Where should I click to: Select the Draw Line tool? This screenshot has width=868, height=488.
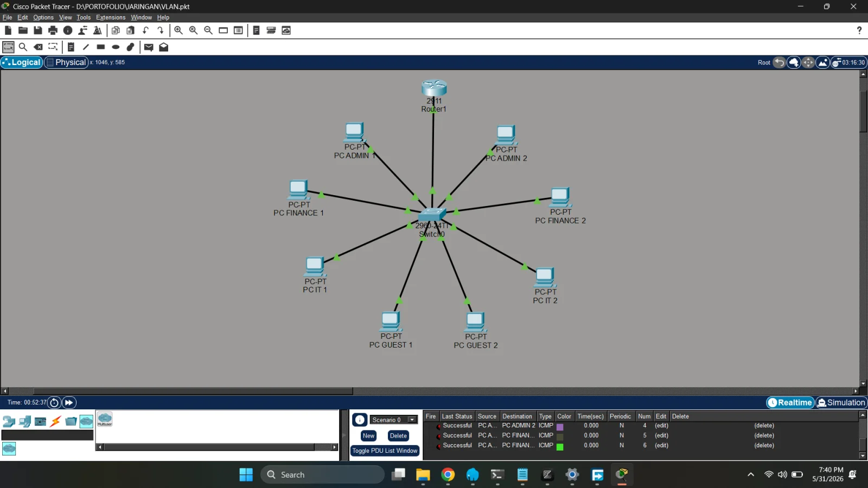[86, 47]
